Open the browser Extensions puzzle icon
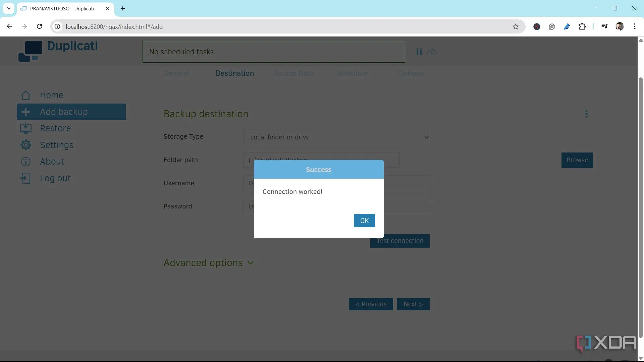The height and width of the screenshot is (362, 644). (x=582, y=27)
